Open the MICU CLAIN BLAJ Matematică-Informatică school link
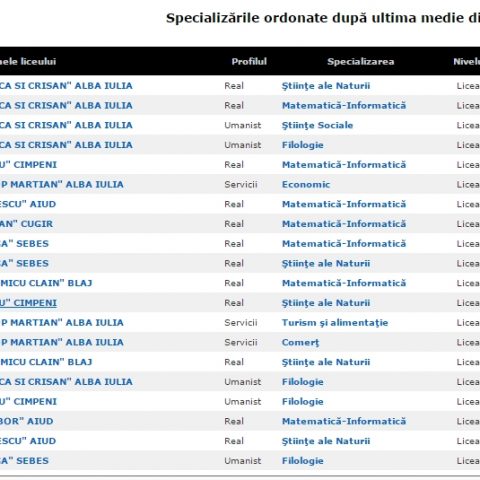Image resolution: width=480 pixels, height=480 pixels. [x=46, y=283]
